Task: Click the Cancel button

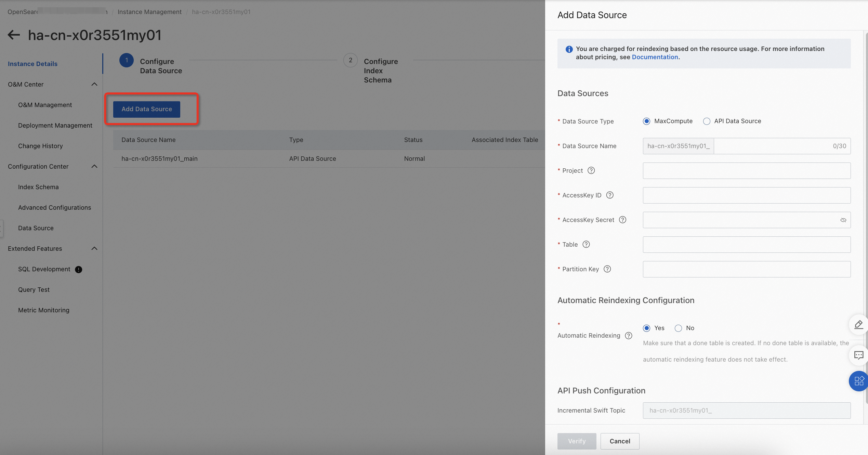Action: [620, 441]
